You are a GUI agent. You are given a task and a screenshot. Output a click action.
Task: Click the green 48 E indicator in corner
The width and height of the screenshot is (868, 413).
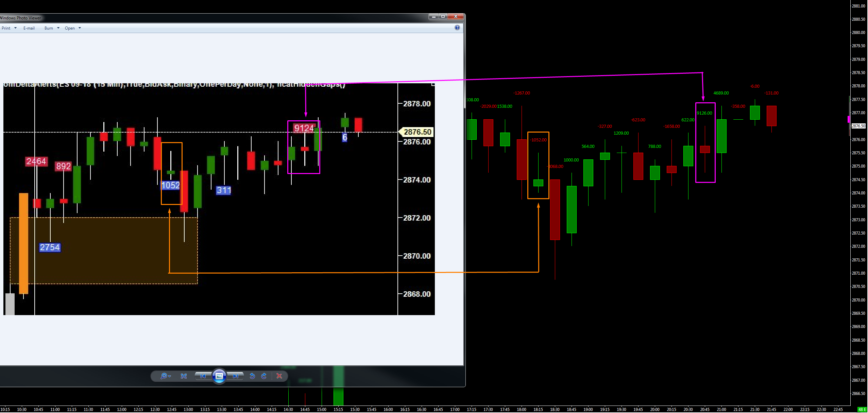pyautogui.click(x=862, y=410)
